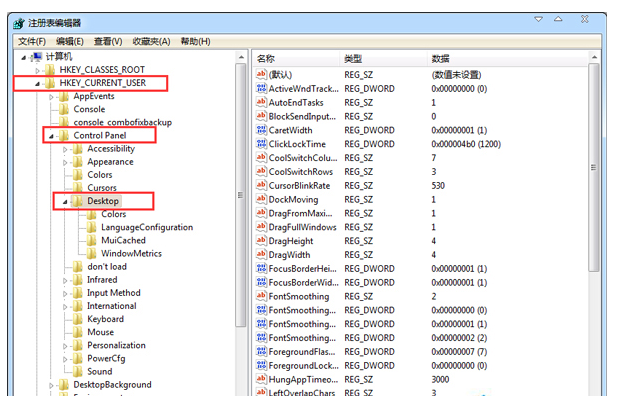This screenshot has width=625, height=396.
Task: Click the Mouse folder icon
Action: pyautogui.click(x=78, y=332)
